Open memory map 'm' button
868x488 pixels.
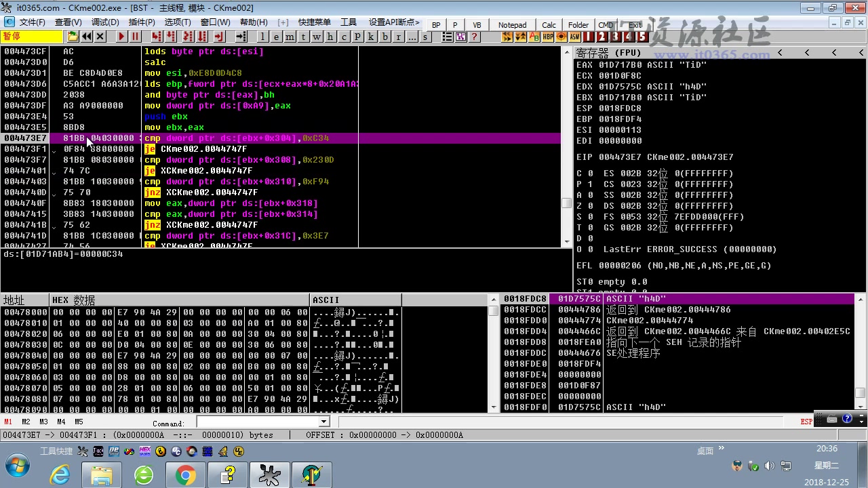coord(290,37)
